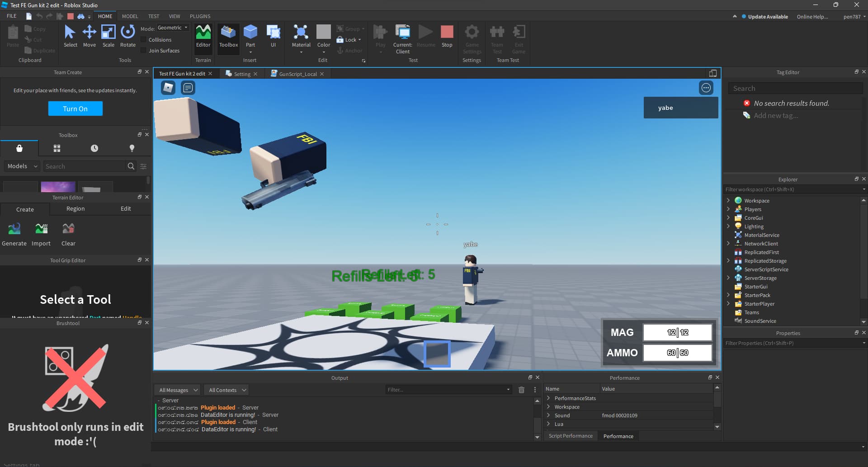This screenshot has height=467, width=868.
Task: Open the Color dropdown arrow
Action: [x=324, y=52]
